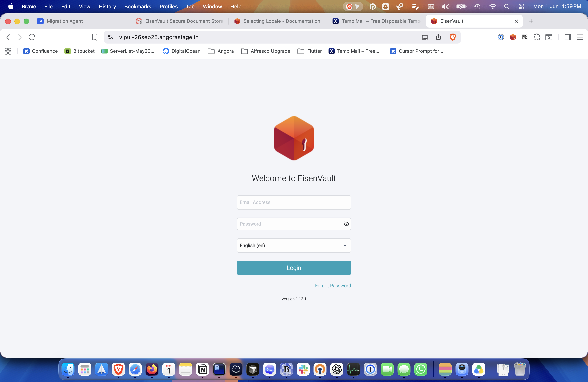Open EisenVault extension cube icon
Screen dimensions: 588x382
tap(513, 37)
